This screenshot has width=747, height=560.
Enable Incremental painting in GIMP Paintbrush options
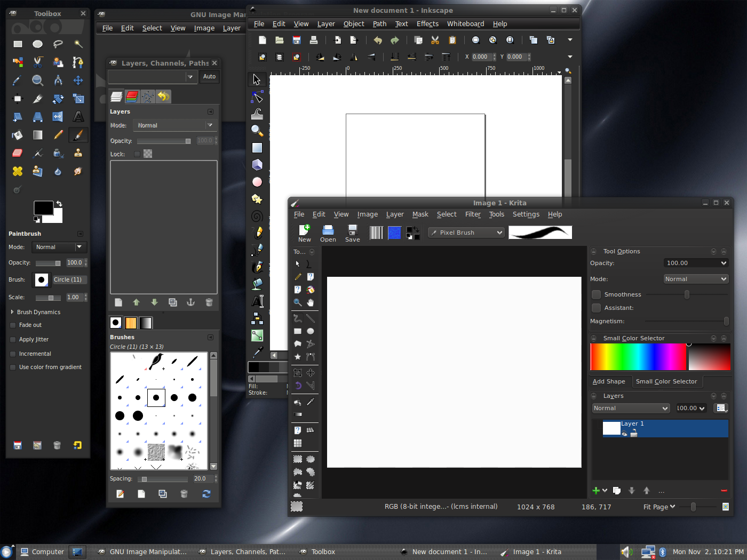point(12,353)
